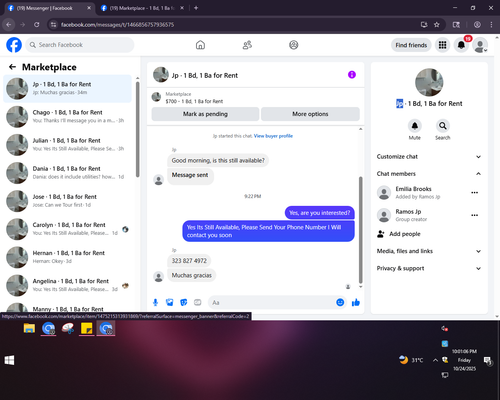Go back using Marketplace back arrow

12,67
